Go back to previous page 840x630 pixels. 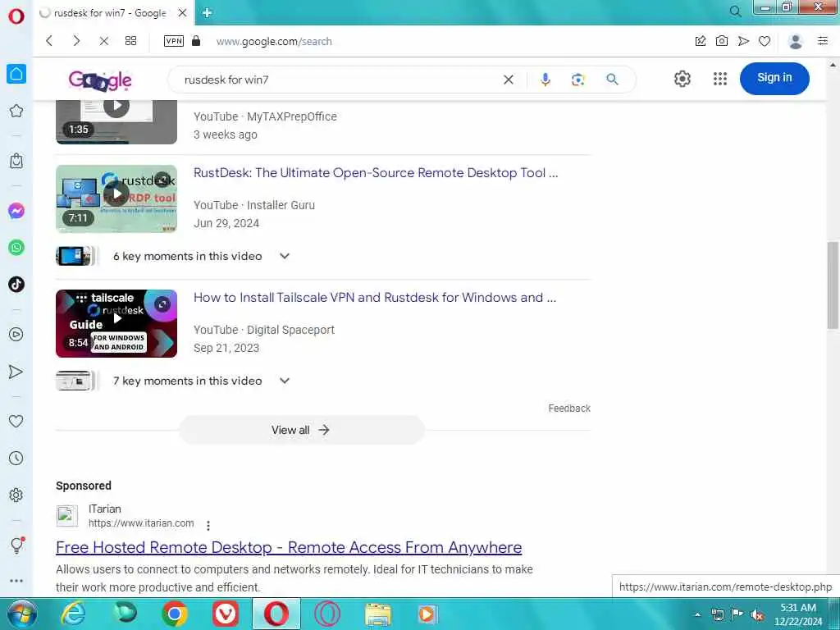click(49, 41)
